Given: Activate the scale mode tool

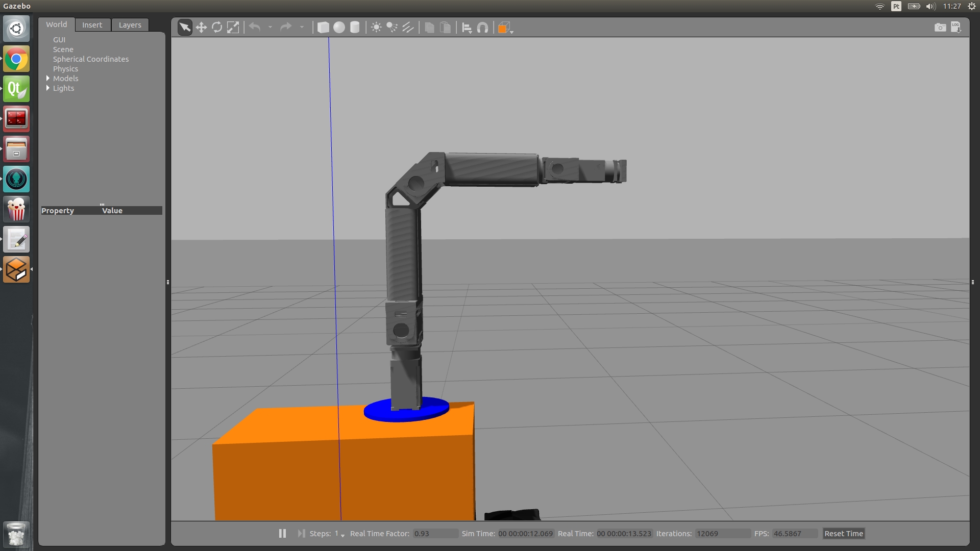Looking at the screenshot, I should 233,27.
